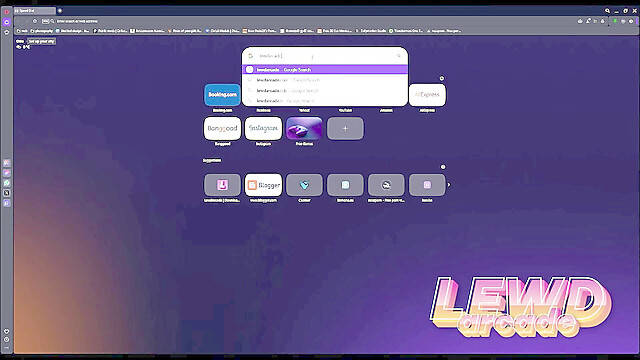Open the lewdarcade suggestion tile with pink download icon
The width and height of the screenshot is (640, 360).
(x=222, y=185)
